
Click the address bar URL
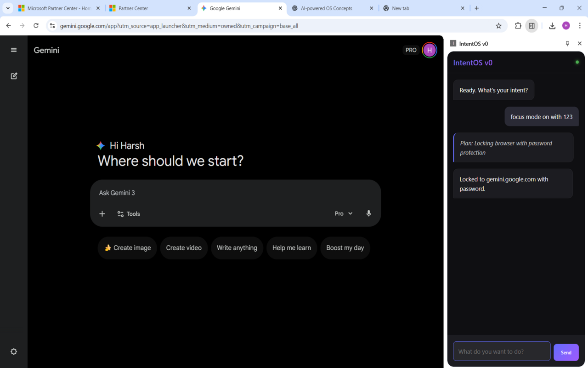[x=179, y=26]
